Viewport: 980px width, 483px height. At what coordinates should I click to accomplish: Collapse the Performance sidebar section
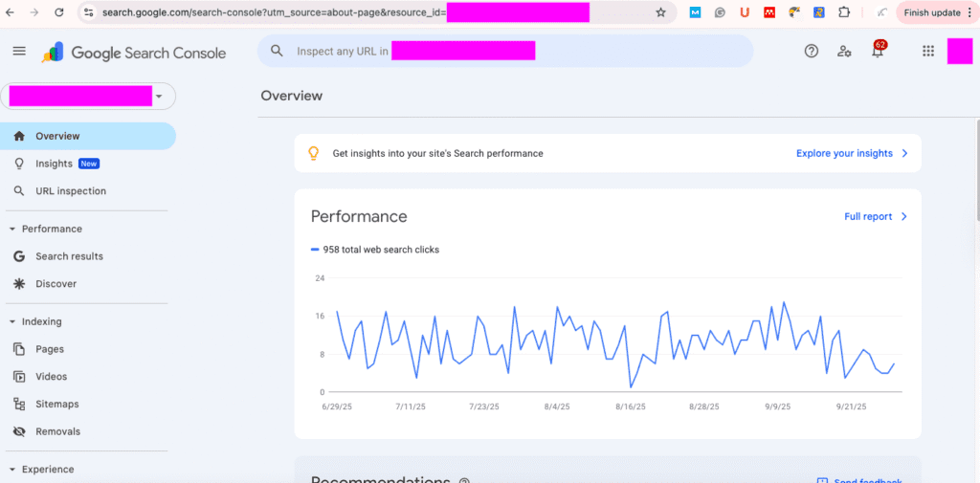11,230
